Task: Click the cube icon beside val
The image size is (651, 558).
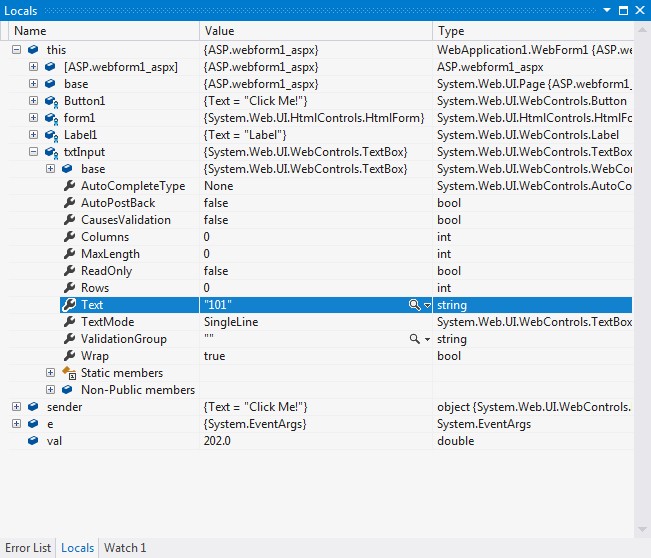Action: (33, 441)
